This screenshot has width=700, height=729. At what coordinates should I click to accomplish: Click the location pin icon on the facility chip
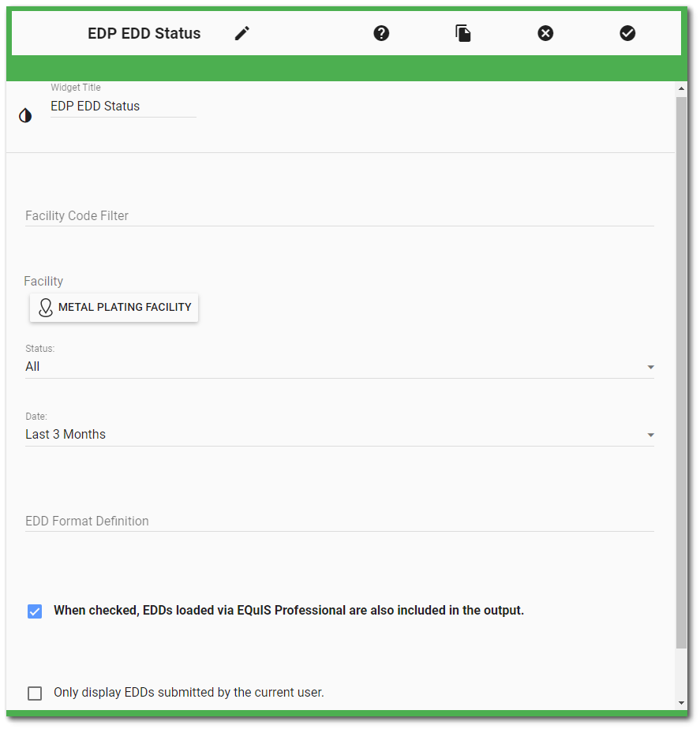[45, 308]
